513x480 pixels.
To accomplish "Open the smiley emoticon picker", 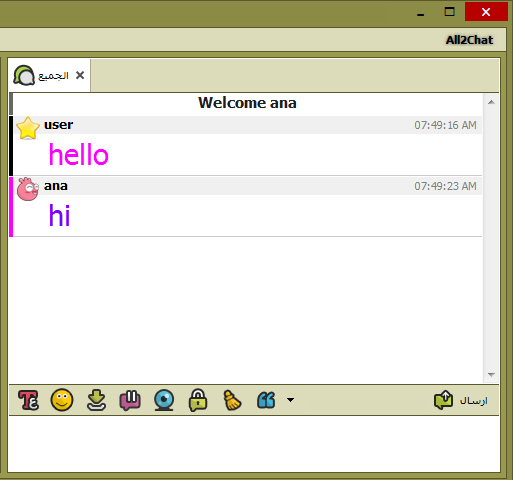I will (62, 400).
